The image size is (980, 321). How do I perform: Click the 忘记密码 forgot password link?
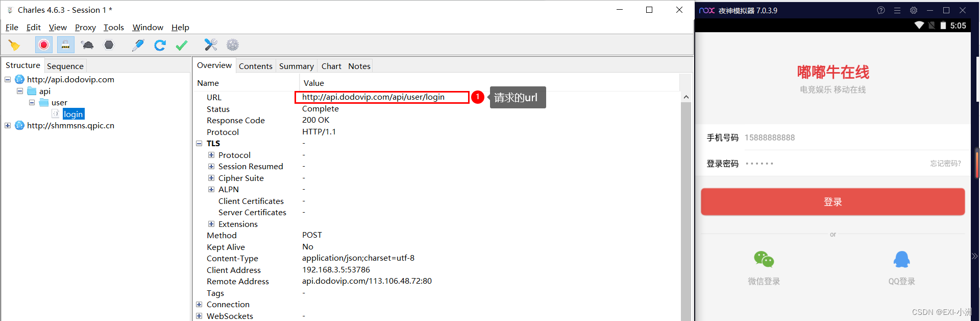945,164
